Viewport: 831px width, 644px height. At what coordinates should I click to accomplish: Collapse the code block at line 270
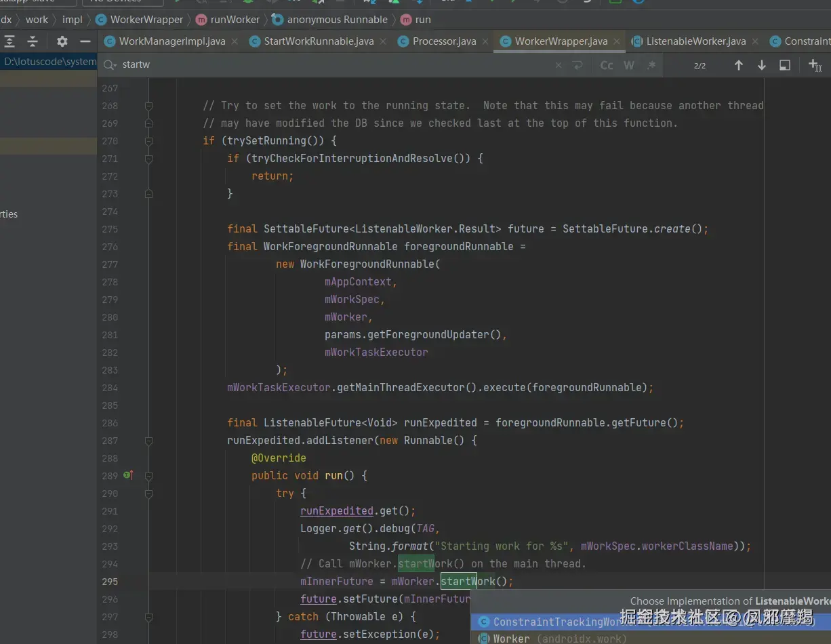tap(148, 141)
